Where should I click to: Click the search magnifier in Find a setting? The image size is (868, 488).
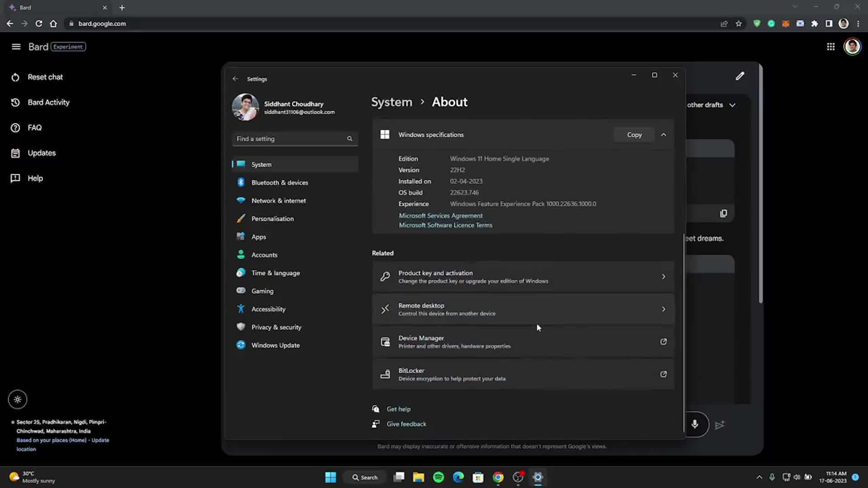point(349,139)
